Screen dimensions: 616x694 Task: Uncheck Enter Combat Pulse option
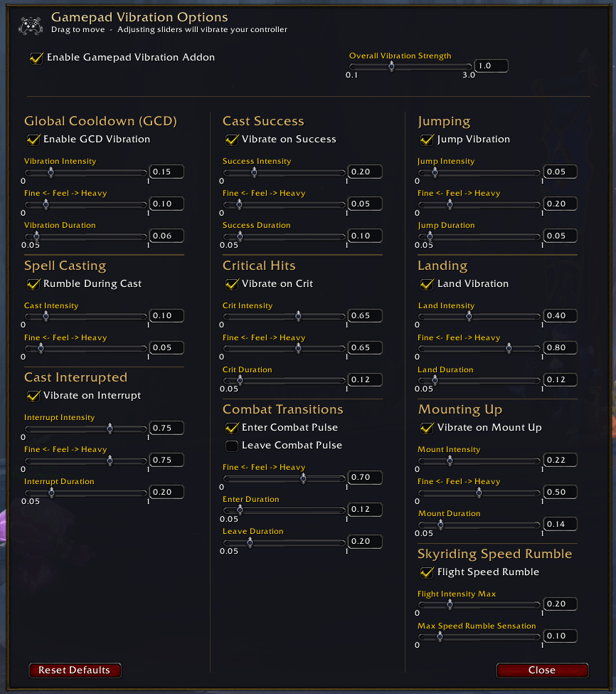(x=232, y=428)
